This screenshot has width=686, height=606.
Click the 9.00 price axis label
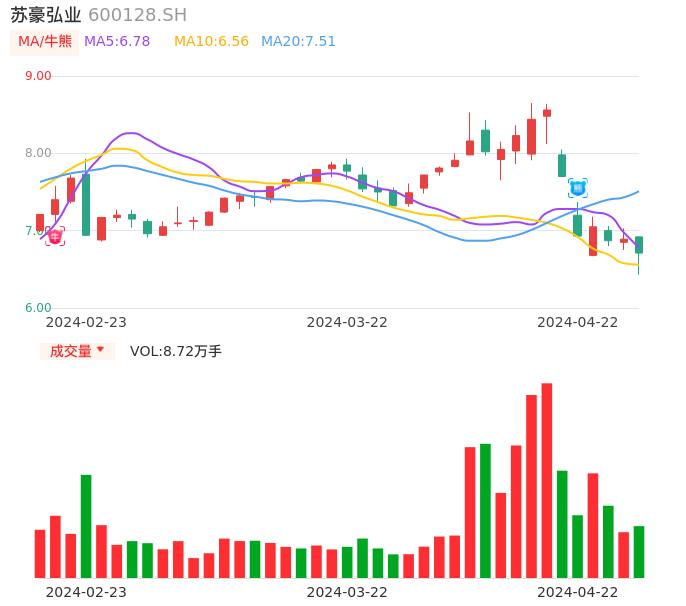[x=38, y=76]
